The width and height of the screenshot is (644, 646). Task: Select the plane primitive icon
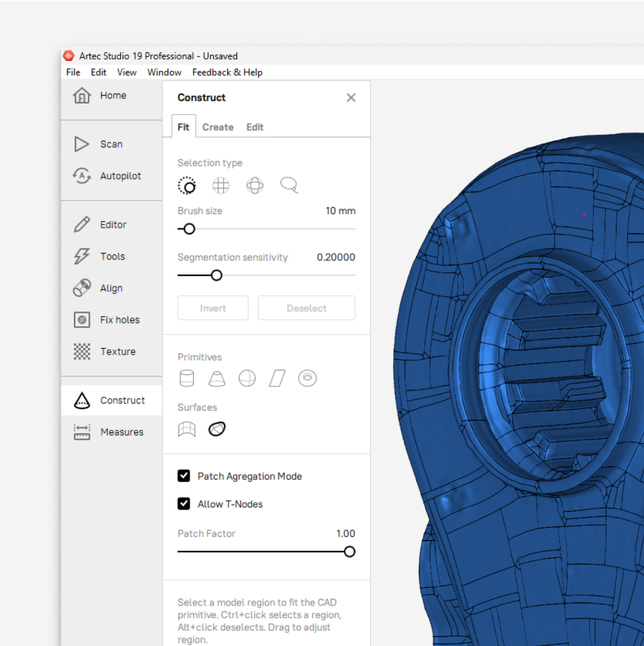coord(277,378)
